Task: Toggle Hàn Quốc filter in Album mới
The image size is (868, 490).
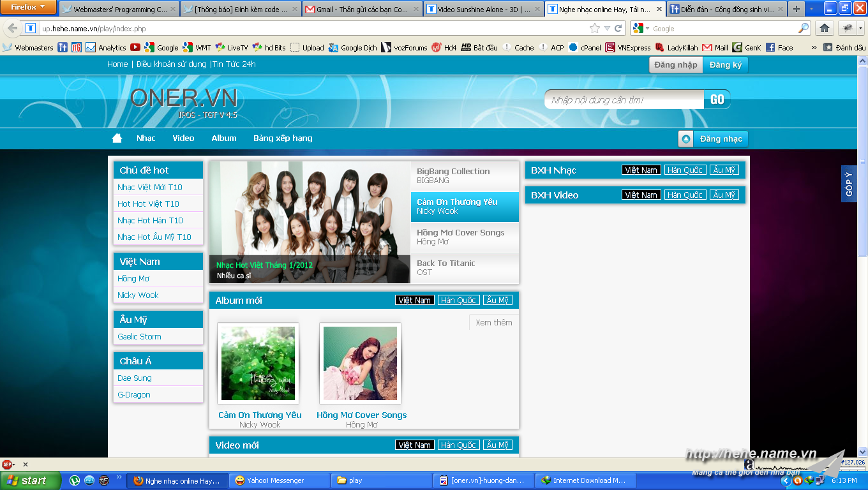Action: [x=458, y=301]
